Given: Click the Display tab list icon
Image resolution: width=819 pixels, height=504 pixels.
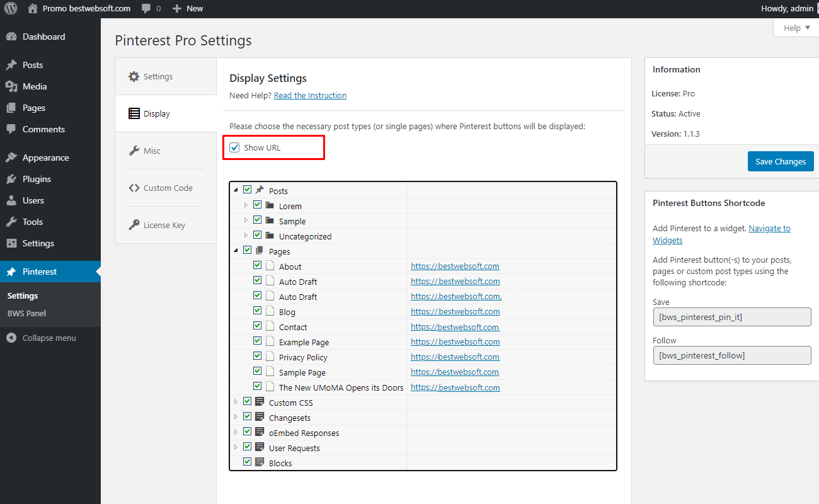Looking at the screenshot, I should coord(134,113).
